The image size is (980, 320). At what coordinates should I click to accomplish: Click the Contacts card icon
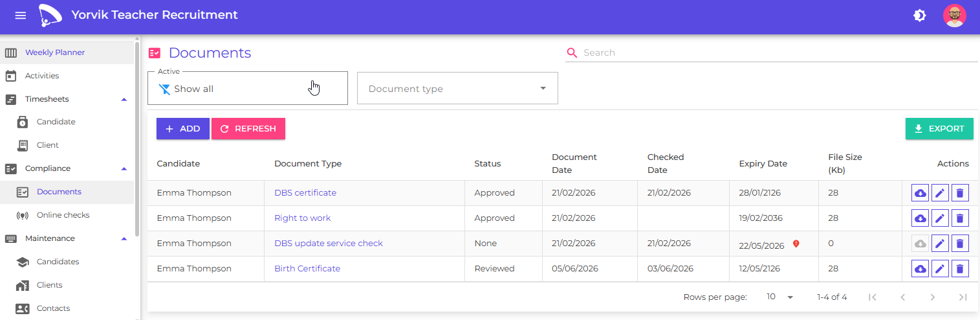point(23,308)
